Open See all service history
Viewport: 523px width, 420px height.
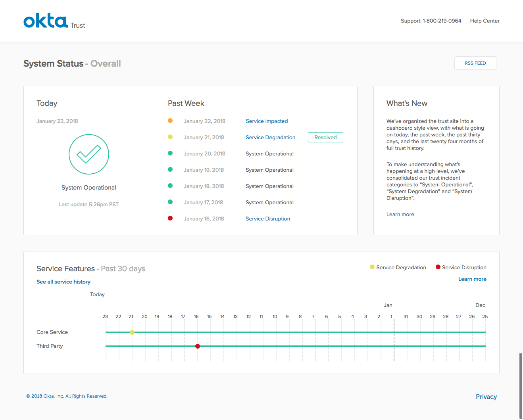[x=63, y=282]
